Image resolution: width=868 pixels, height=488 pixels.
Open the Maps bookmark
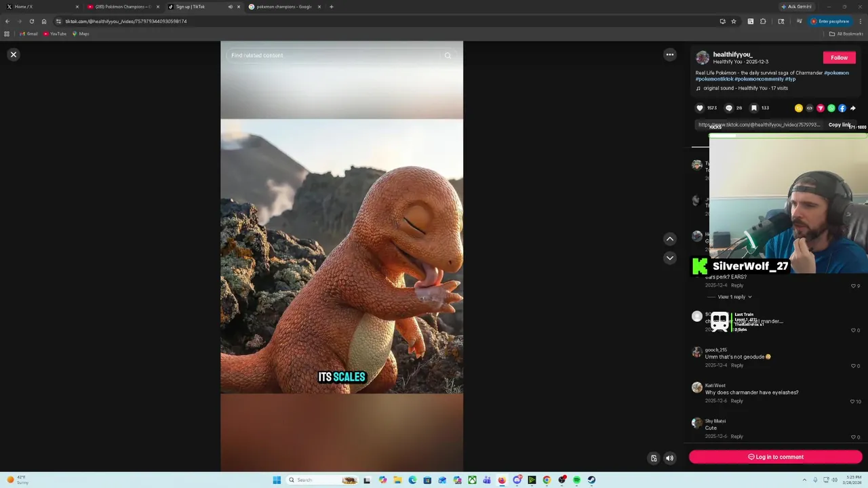[x=81, y=34]
